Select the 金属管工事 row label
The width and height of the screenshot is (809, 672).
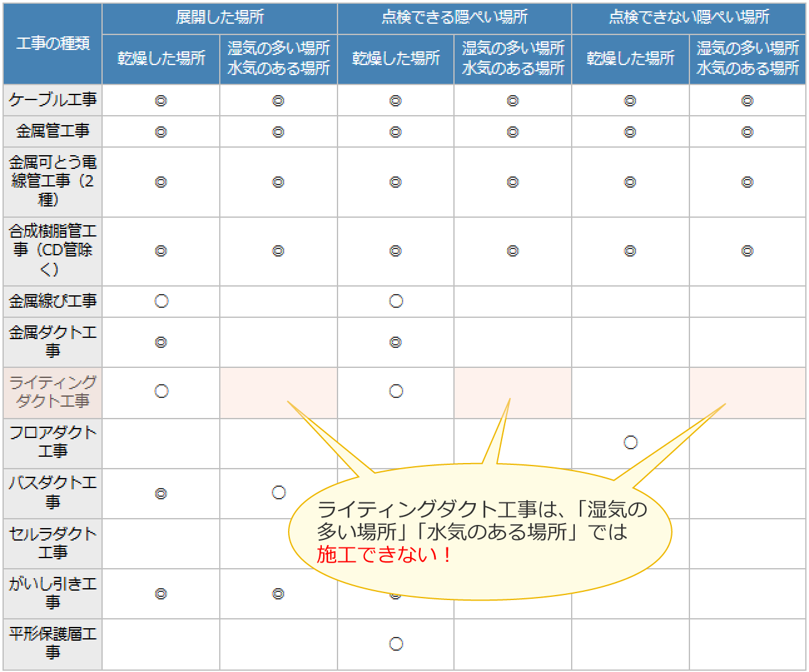[x=53, y=131]
